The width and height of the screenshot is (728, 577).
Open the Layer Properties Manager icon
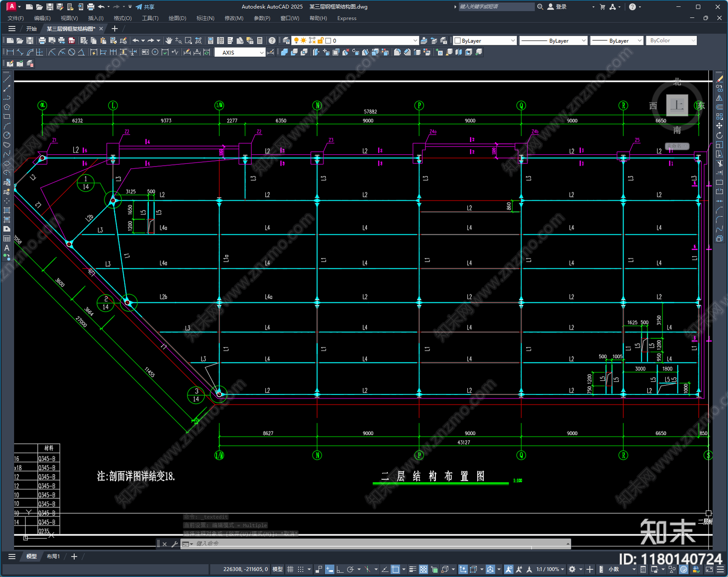(x=286, y=40)
